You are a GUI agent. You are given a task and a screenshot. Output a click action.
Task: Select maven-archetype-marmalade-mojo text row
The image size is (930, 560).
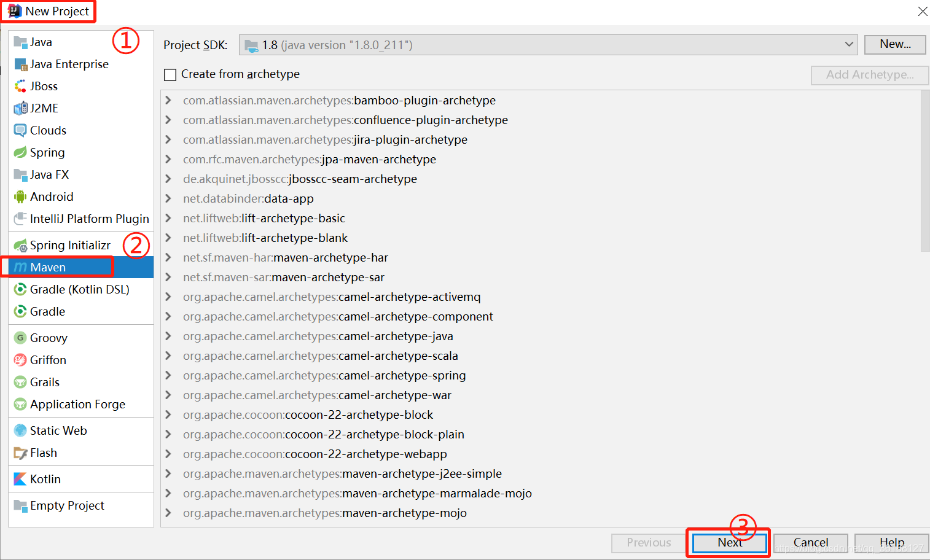358,493
